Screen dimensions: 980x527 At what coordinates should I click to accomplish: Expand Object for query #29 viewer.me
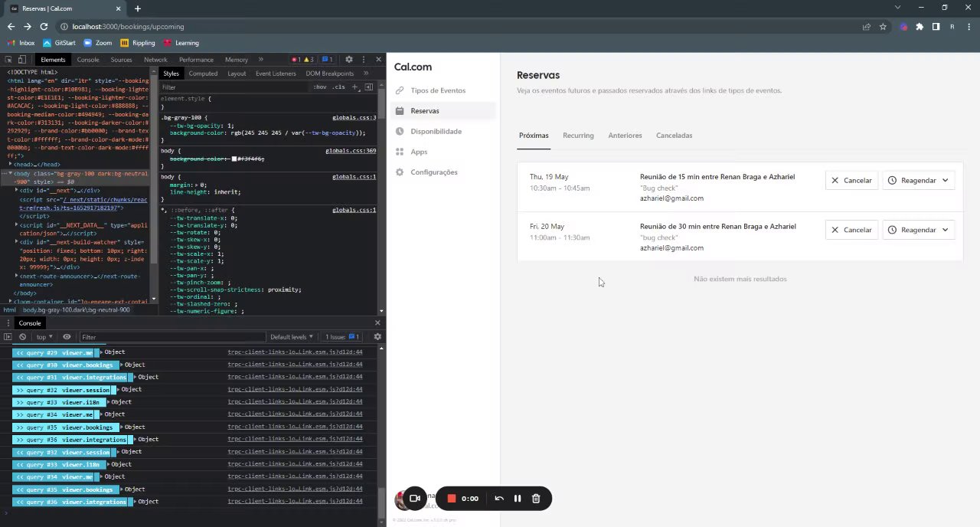point(102,352)
